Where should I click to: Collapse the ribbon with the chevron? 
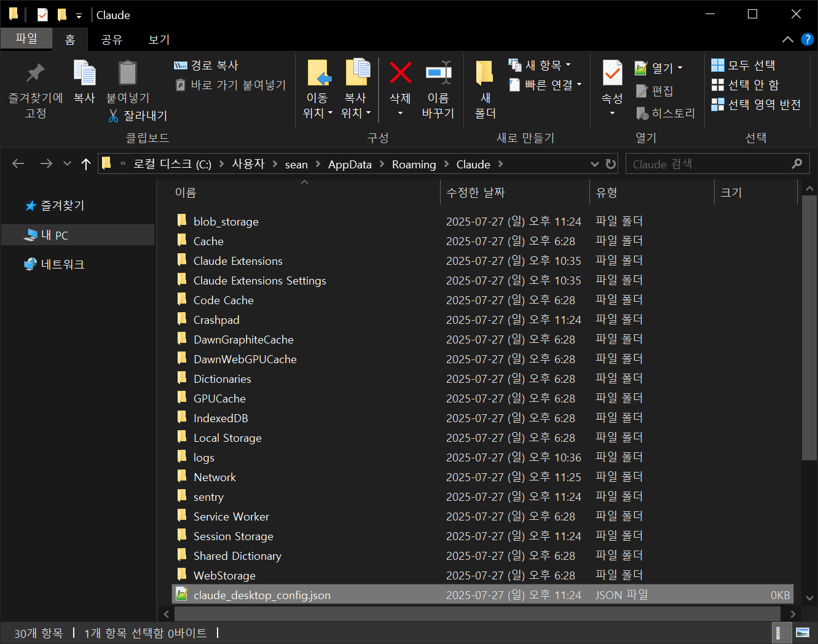[787, 39]
